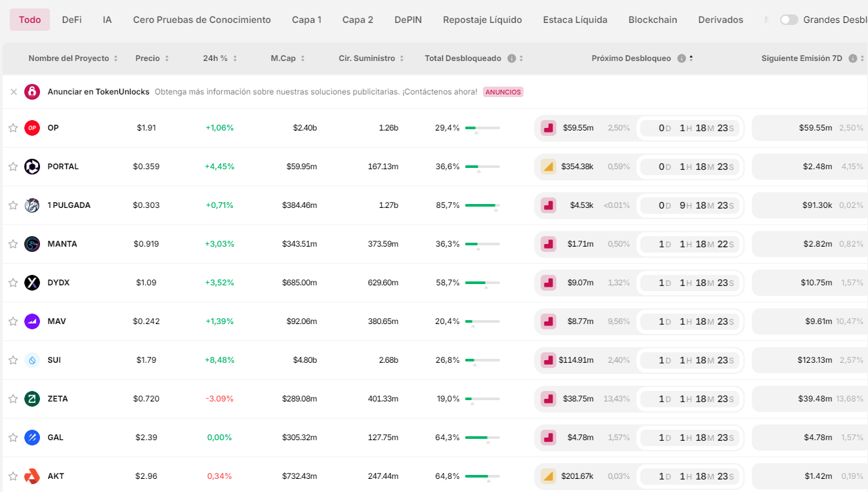Click the unlock type icon in DYDX row
Image resolution: width=868 pixels, height=492 pixels.
click(548, 283)
